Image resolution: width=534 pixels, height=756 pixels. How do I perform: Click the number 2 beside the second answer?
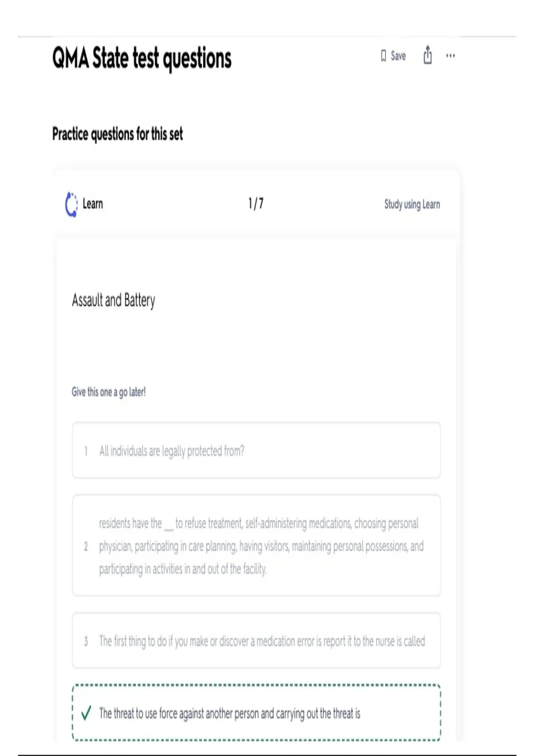[x=86, y=546]
